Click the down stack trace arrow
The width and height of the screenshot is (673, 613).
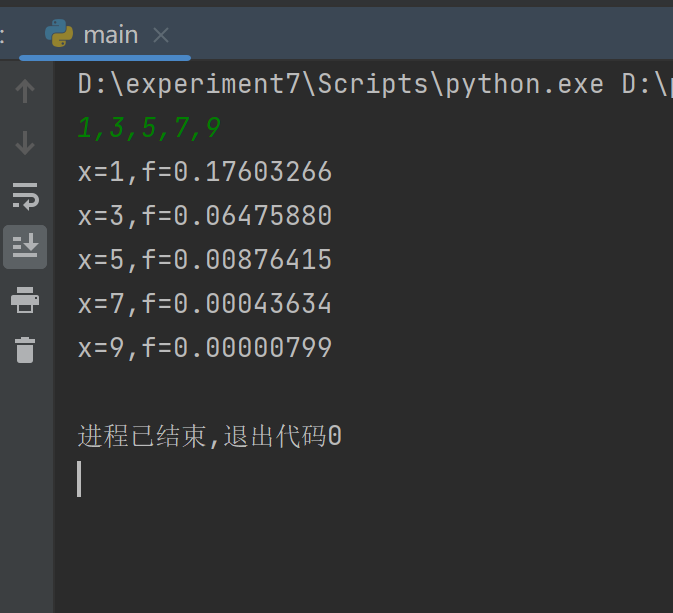coord(25,143)
